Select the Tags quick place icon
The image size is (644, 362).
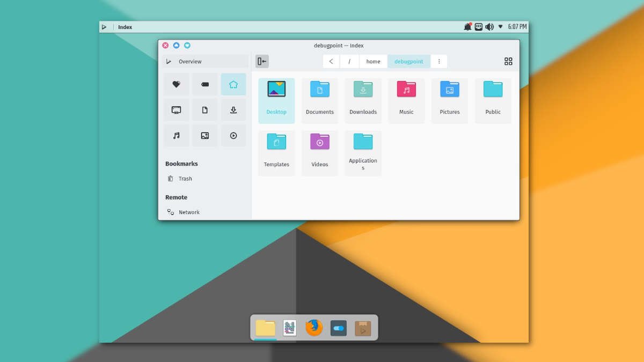pyautogui.click(x=204, y=84)
